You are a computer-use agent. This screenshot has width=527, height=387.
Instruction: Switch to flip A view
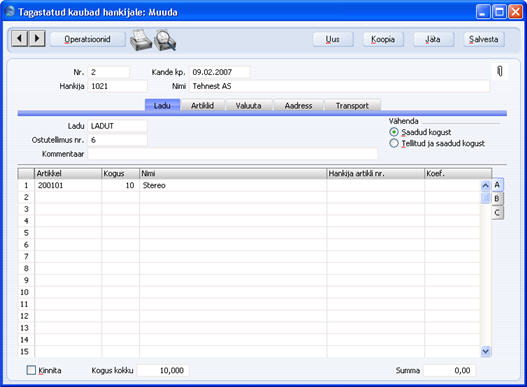tap(497, 185)
